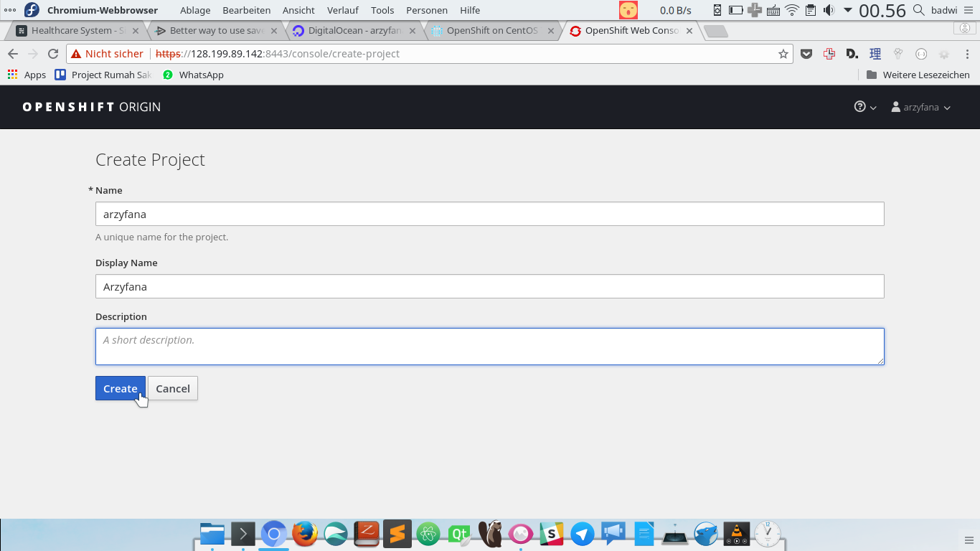Viewport: 980px width, 551px height.
Task: Open the DBeaver beaver dock icon
Action: 490,534
